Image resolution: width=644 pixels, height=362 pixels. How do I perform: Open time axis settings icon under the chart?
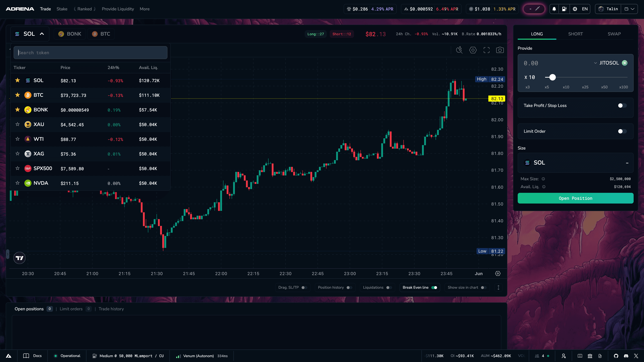(498, 273)
